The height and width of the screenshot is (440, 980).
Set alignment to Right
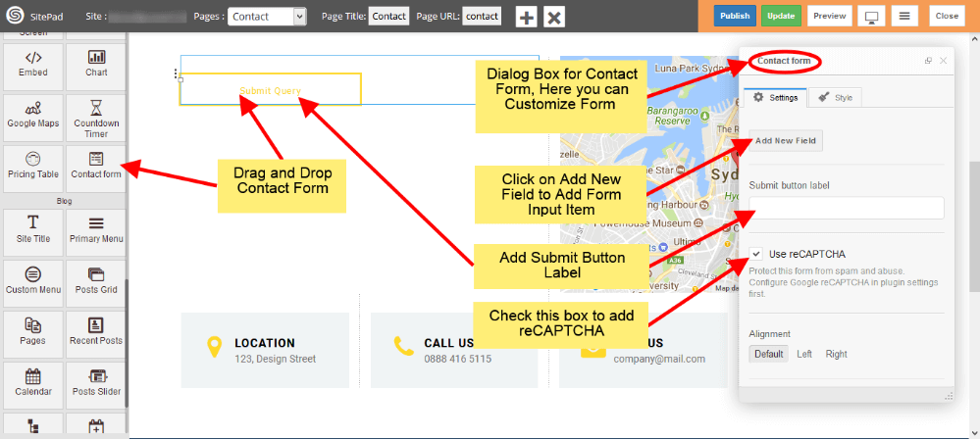(x=836, y=354)
